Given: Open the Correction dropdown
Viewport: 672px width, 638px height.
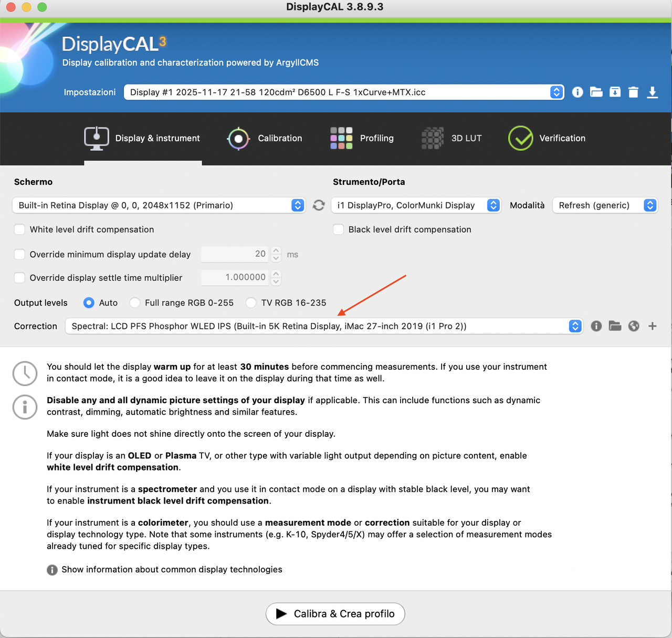Looking at the screenshot, I should pyautogui.click(x=324, y=326).
